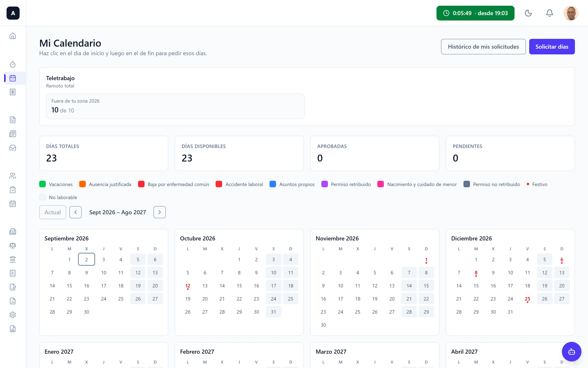The image size is (588, 368).
Task: Click the purple Permiso retribuido swatch
Action: click(324, 184)
